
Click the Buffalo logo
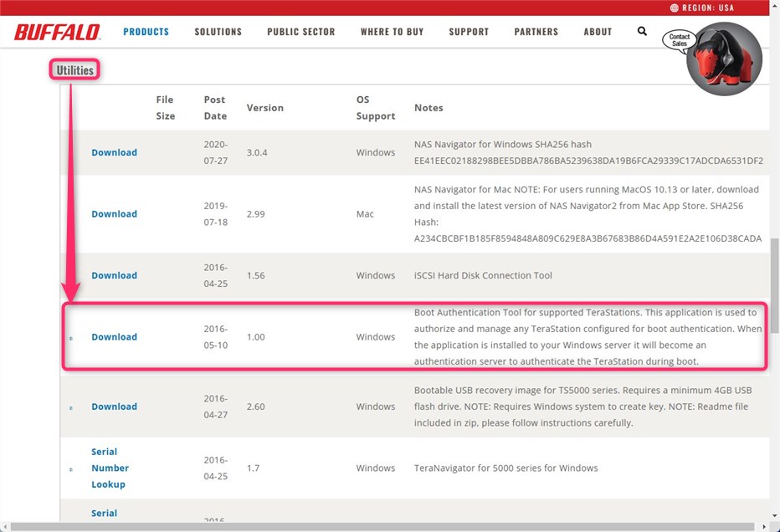57,32
